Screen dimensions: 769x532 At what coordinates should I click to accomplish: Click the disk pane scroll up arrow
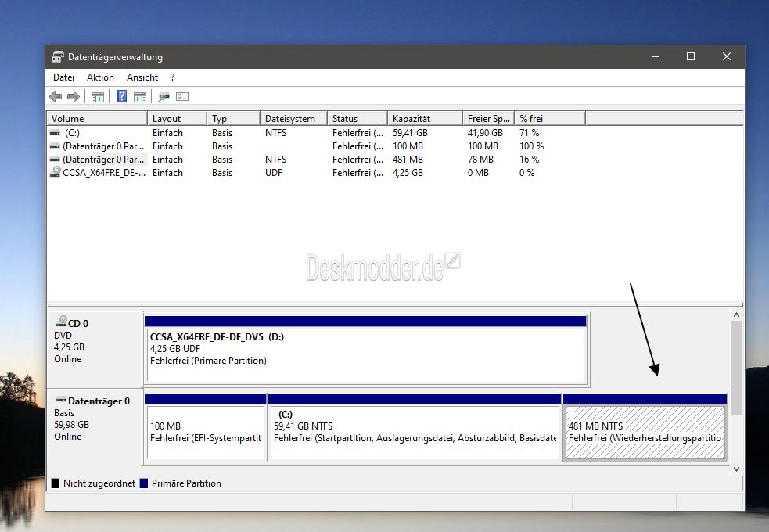point(736,315)
